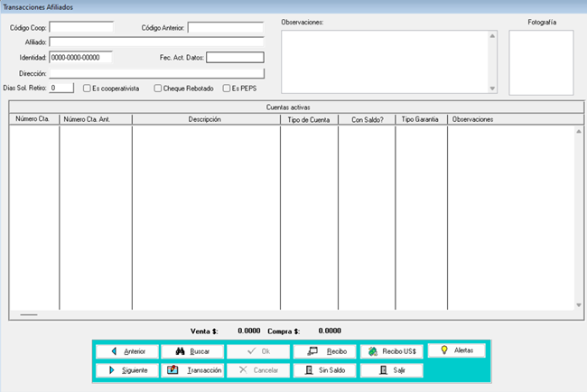587x392 pixels.
Task: Open Alertas with the lightbulb button
Action: click(x=457, y=350)
